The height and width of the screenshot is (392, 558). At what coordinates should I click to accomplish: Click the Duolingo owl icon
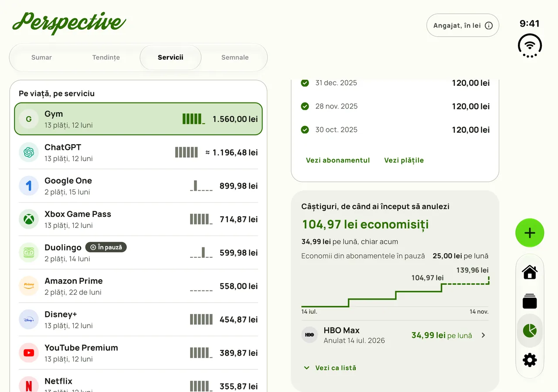(29, 253)
